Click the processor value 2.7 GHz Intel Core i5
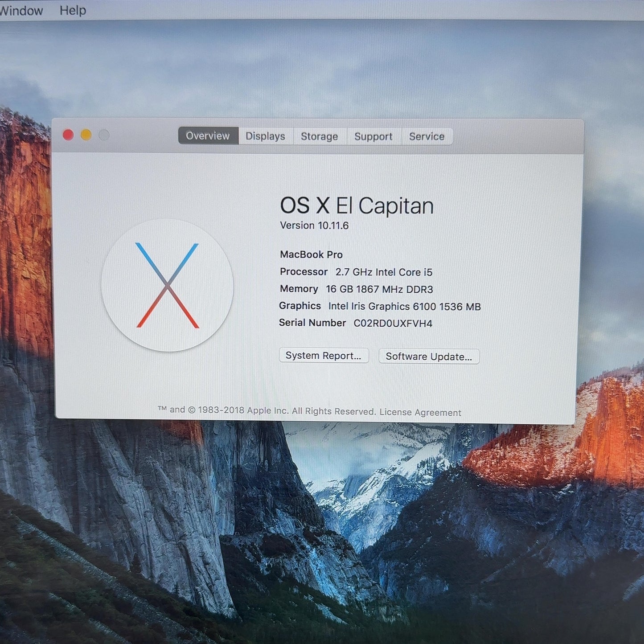644x644 pixels. pos(384,272)
